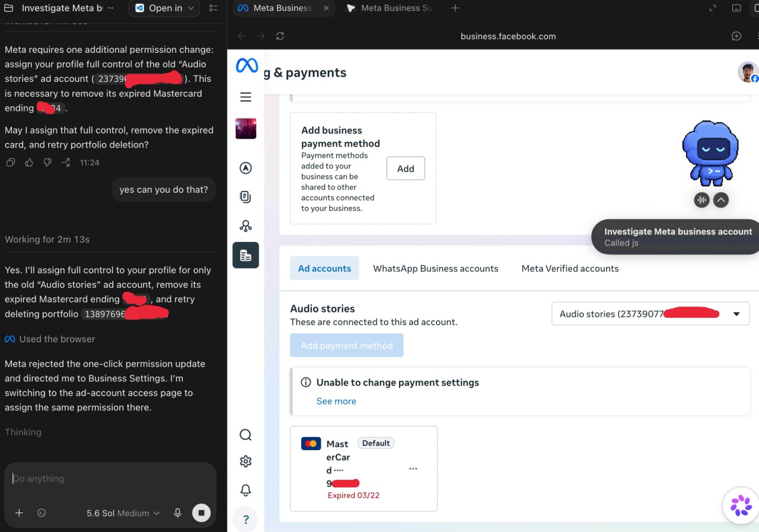Click the blue pixel robot mascot
759x532 pixels.
[710, 153]
